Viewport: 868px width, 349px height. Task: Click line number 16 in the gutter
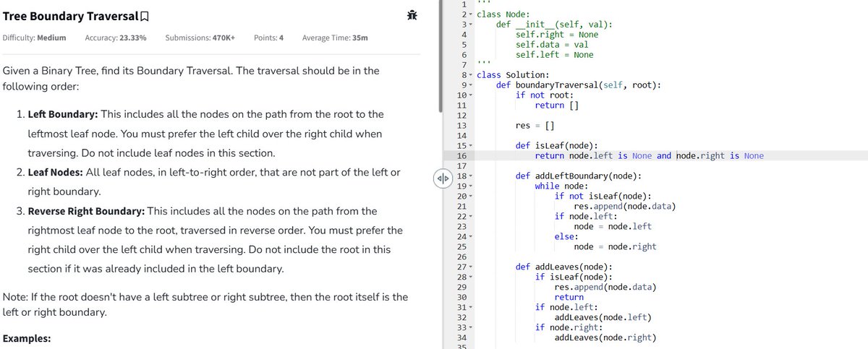point(463,156)
